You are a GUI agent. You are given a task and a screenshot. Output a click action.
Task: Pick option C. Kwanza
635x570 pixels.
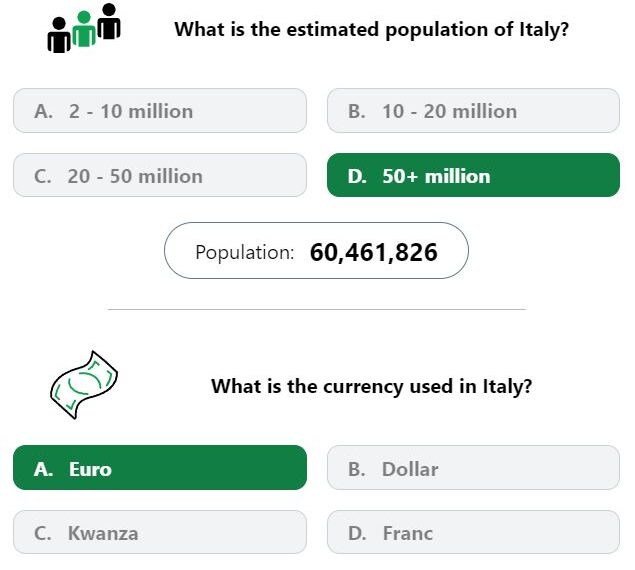point(160,532)
